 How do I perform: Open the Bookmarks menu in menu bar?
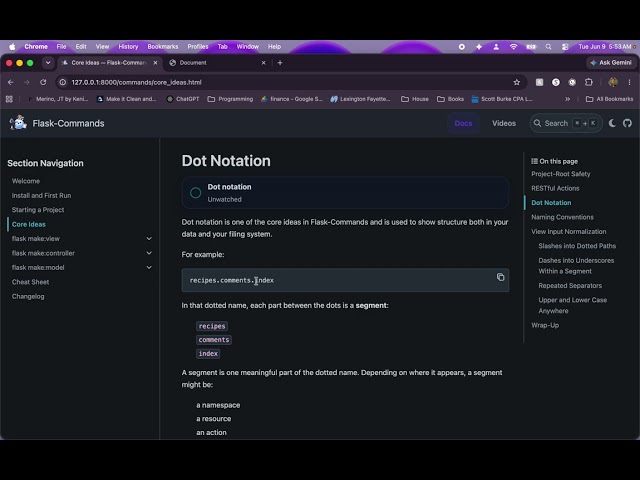(x=162, y=47)
